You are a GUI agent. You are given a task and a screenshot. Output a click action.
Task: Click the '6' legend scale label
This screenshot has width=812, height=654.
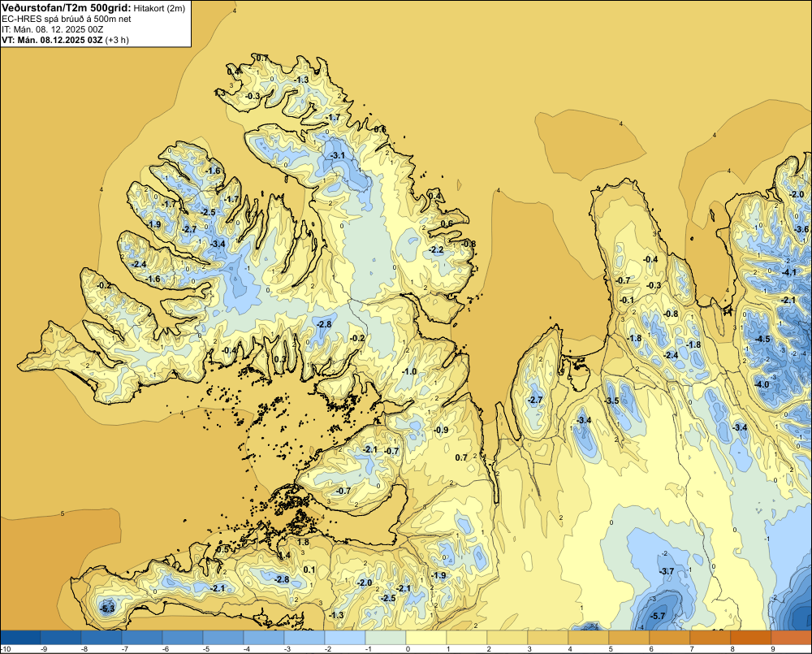[x=651, y=649]
